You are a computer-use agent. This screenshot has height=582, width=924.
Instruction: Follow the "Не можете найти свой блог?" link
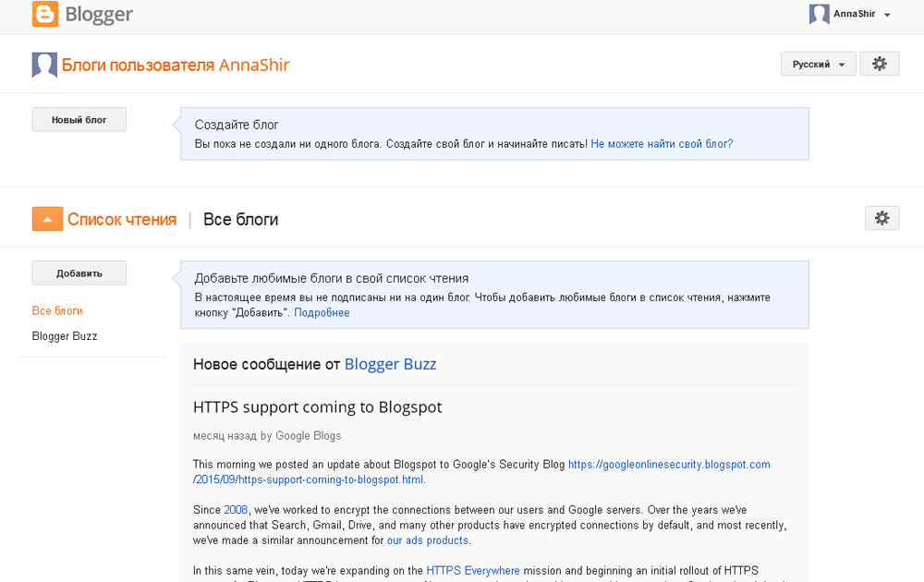662,144
